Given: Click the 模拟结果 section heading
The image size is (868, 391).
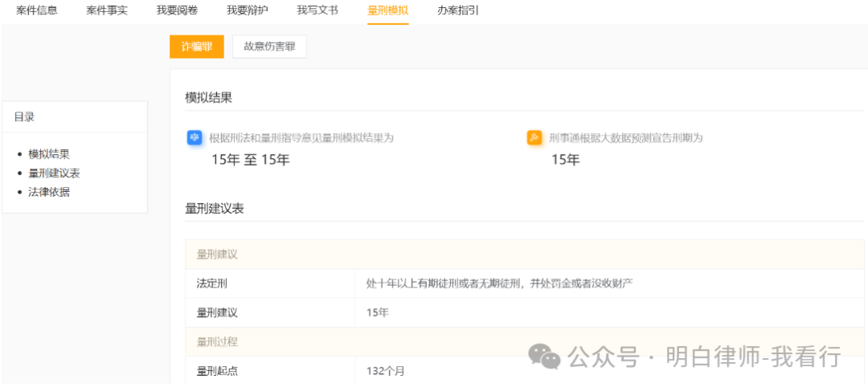Looking at the screenshot, I should tap(208, 98).
